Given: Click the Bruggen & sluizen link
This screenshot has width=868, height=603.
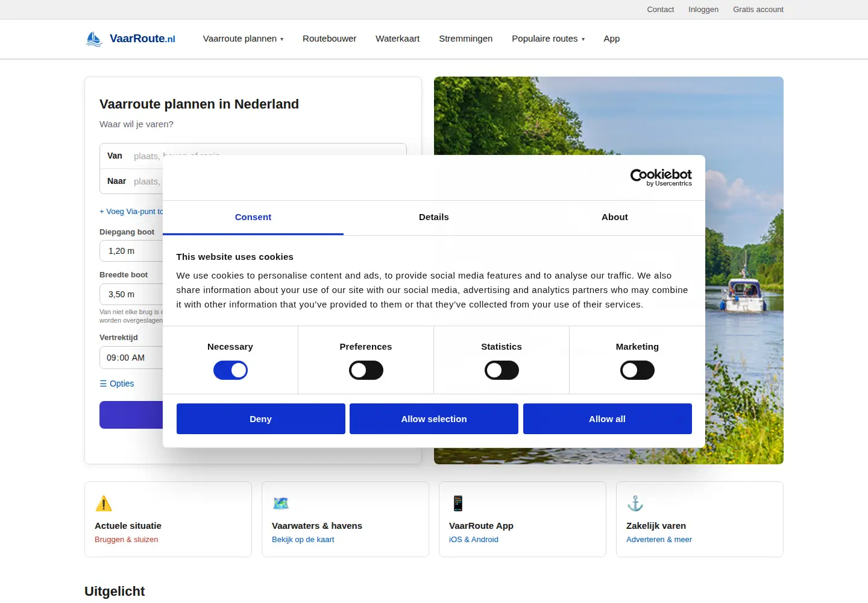Looking at the screenshot, I should click(x=126, y=540).
